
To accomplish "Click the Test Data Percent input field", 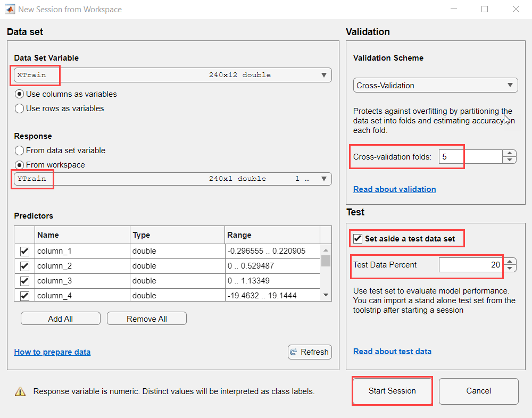I will pyautogui.click(x=470, y=265).
